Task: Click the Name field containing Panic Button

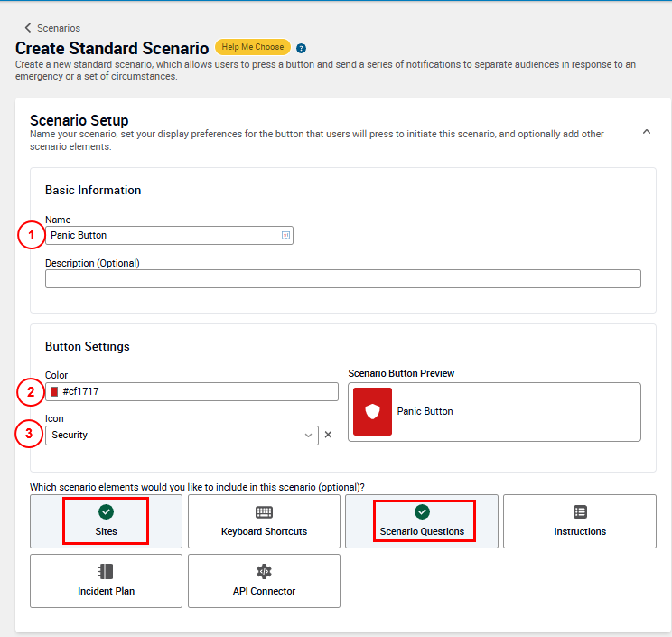Action: pyautogui.click(x=163, y=235)
